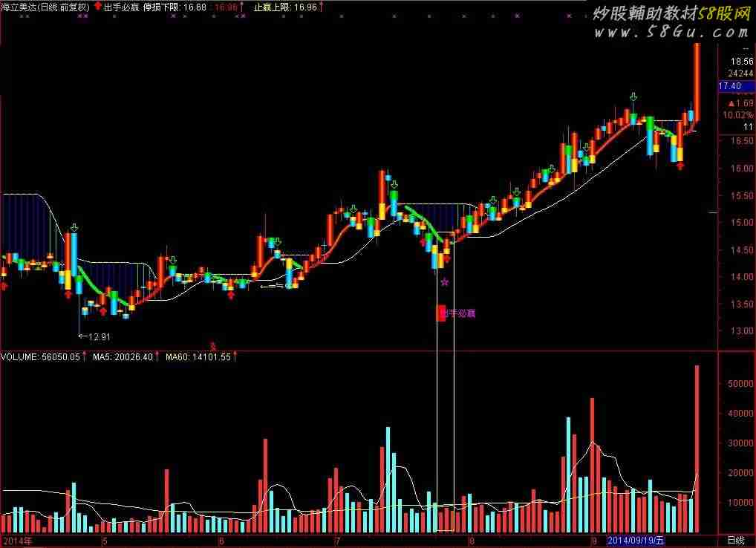Click the 13.00 label on the price axis
This screenshot has width=756, height=548.
[743, 330]
